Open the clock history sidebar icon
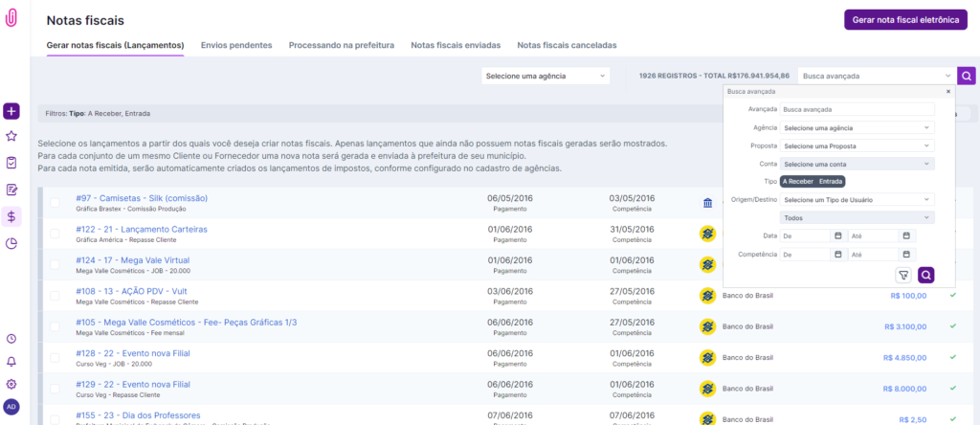Viewport: 980px width, 425px height. coord(11,339)
